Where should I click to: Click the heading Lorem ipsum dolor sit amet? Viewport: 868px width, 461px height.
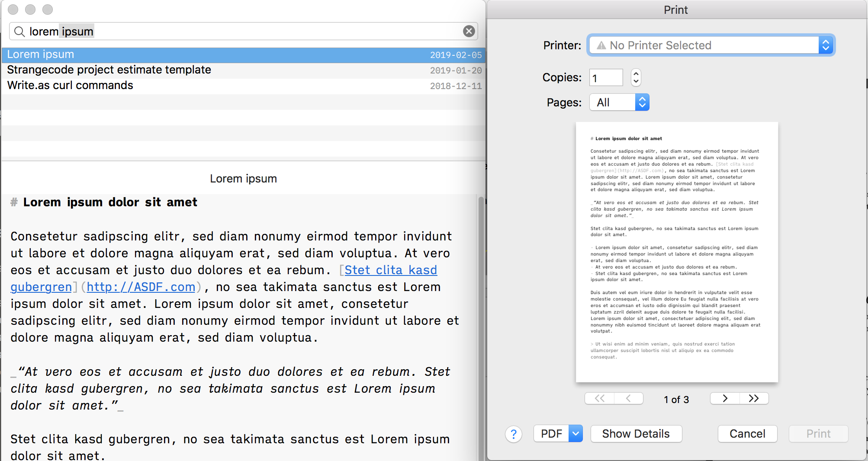[110, 202]
